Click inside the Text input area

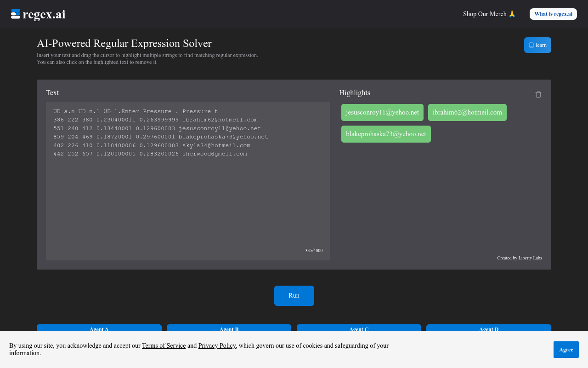coord(188,181)
